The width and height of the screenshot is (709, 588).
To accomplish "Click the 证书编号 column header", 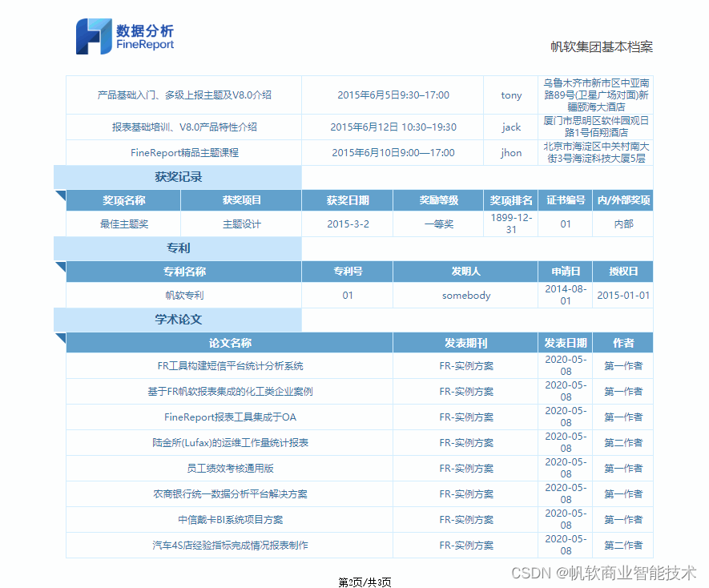I will (x=566, y=200).
